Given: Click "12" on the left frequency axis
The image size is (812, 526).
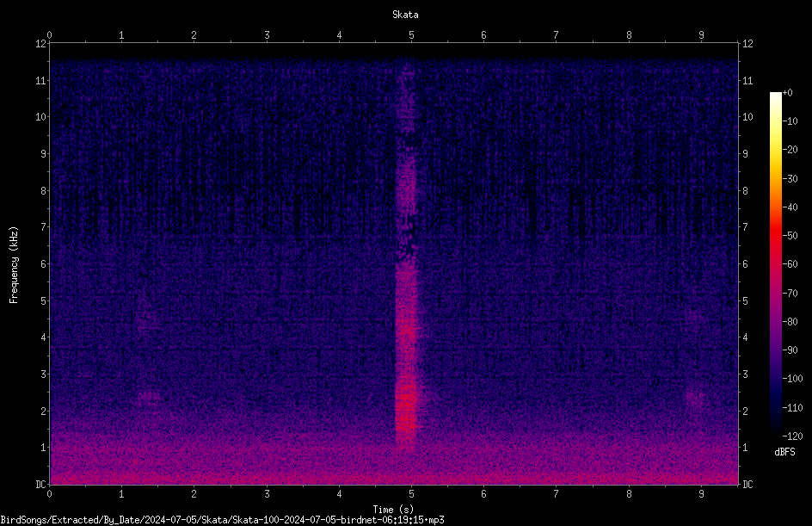Looking at the screenshot, I should point(40,44).
